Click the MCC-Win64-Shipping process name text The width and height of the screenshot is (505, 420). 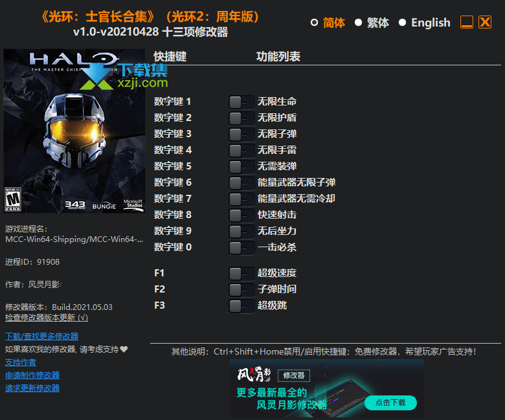click(74, 239)
